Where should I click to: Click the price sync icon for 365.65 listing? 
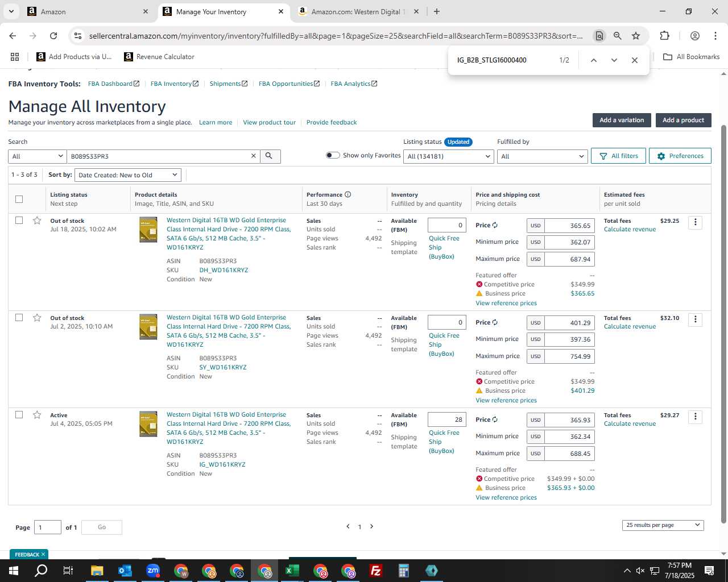tap(495, 225)
